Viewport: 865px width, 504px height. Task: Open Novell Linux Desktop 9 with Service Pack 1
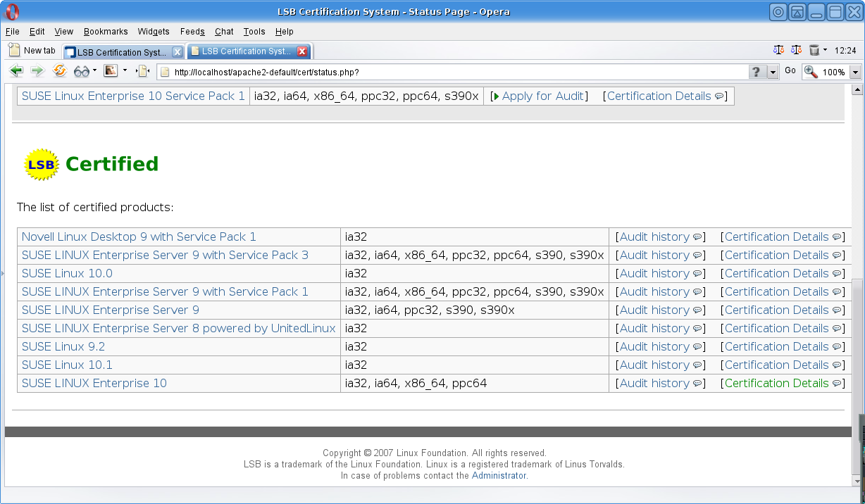(x=139, y=237)
